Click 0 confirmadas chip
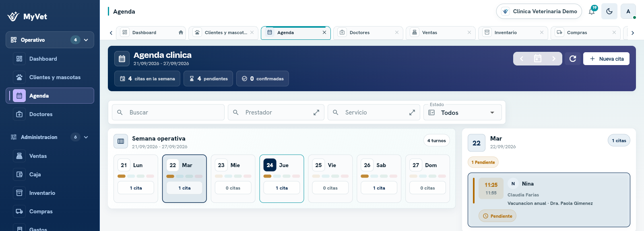This screenshot has width=644, height=231. click(262, 79)
